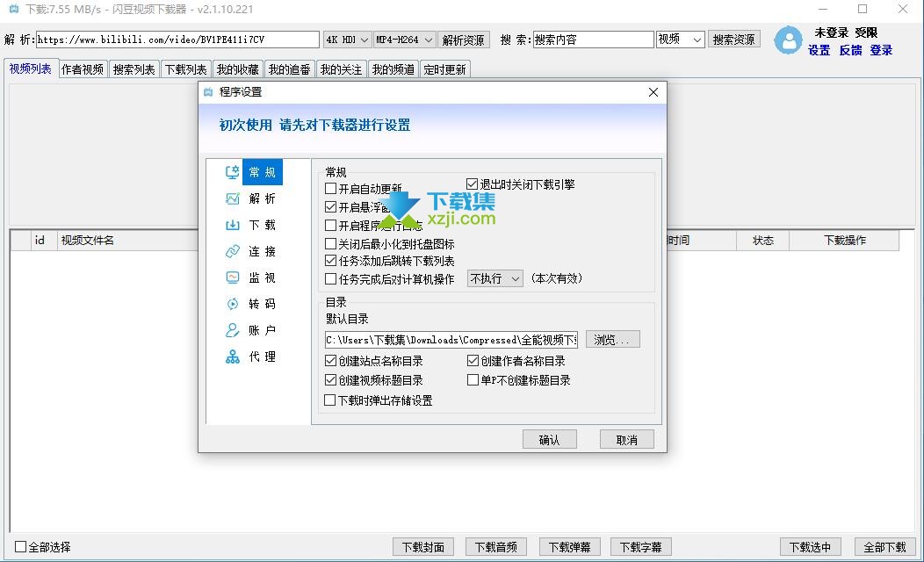The height and width of the screenshot is (562, 924).
Task: Switch to the 我的收藏 tab
Action: point(237,69)
